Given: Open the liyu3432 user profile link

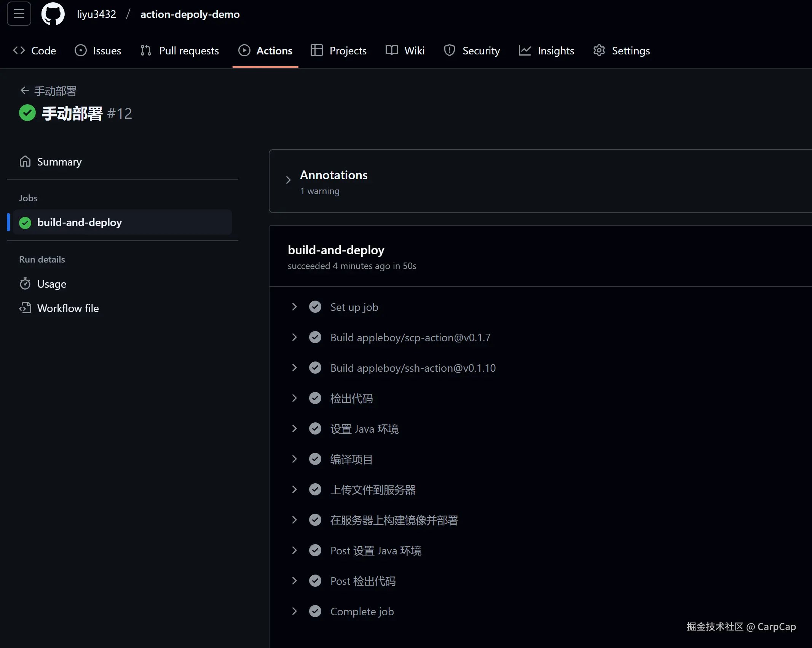Looking at the screenshot, I should (x=96, y=14).
